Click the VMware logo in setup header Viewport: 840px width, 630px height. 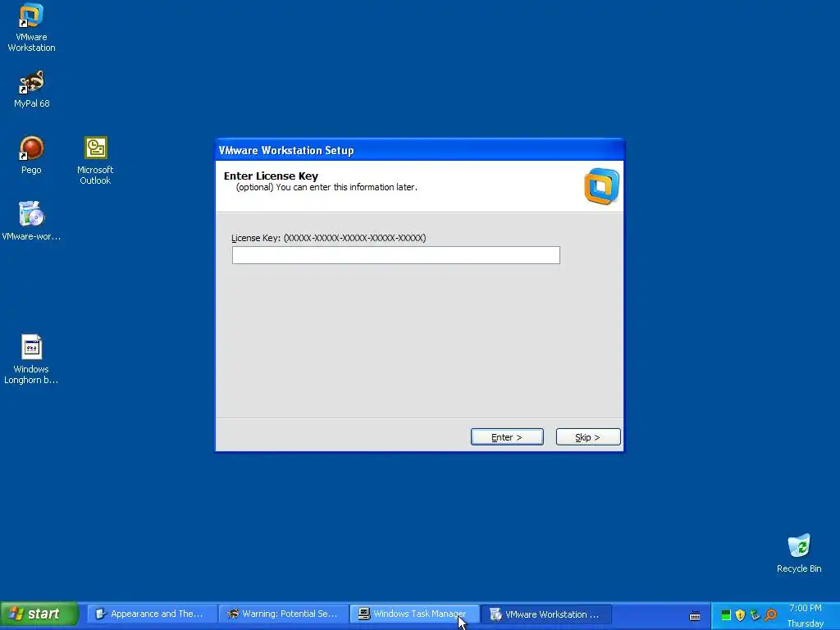pyautogui.click(x=601, y=186)
